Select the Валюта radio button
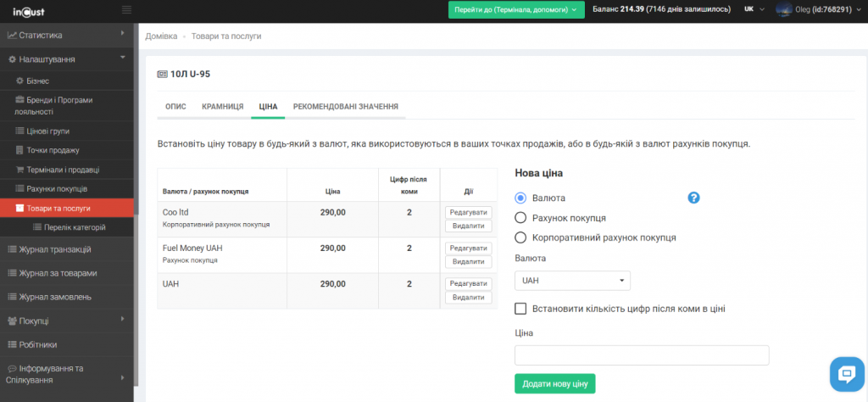 pos(521,198)
